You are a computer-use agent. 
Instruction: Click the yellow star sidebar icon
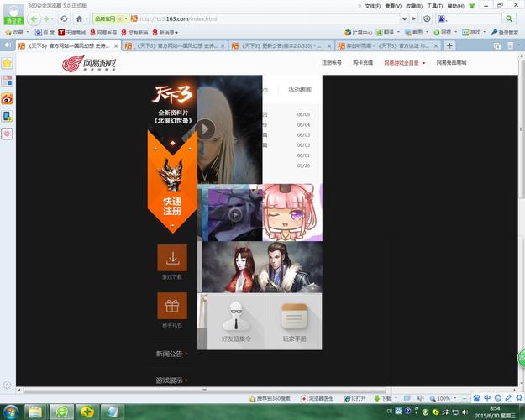[7, 63]
